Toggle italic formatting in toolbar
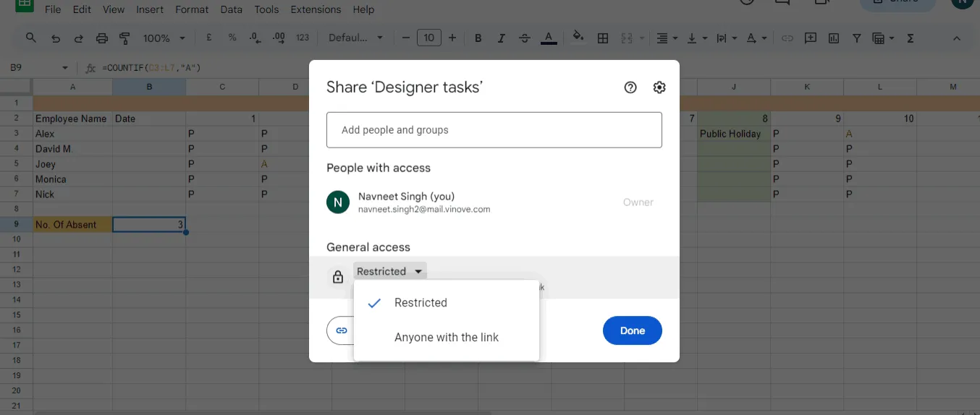 pos(501,38)
